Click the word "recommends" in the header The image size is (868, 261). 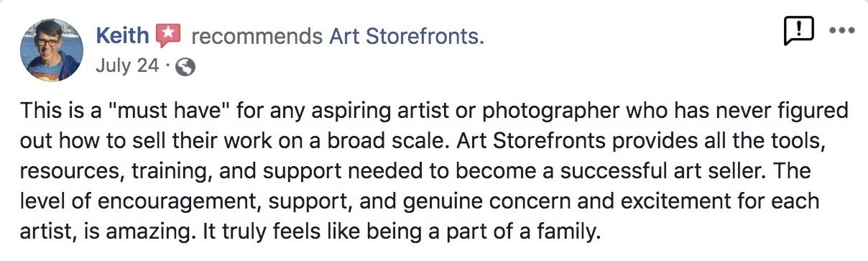click(x=257, y=36)
